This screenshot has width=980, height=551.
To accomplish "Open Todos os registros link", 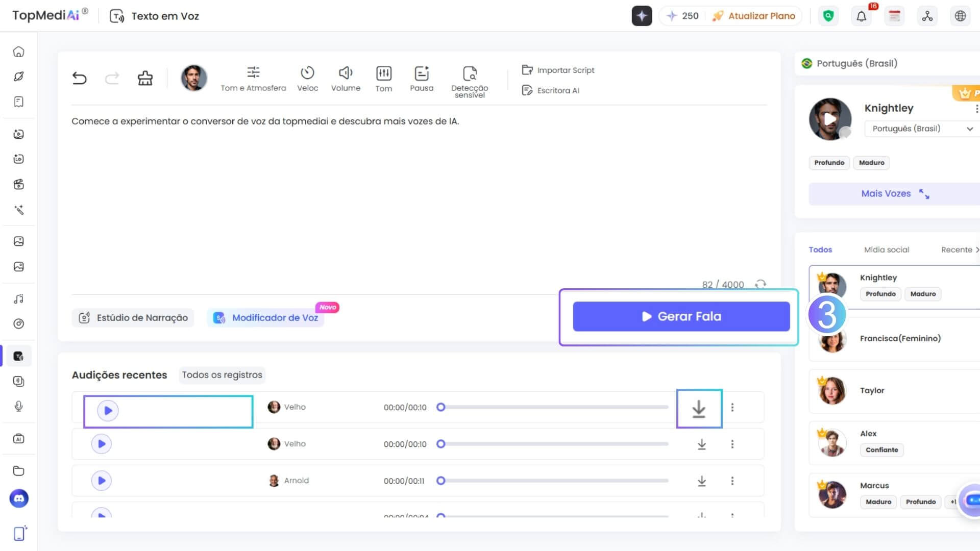I will (222, 375).
